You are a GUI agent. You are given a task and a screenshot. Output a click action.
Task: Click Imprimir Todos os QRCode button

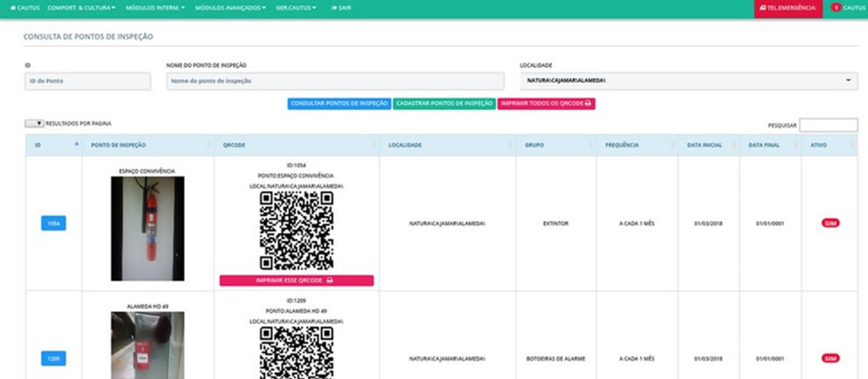pos(546,104)
